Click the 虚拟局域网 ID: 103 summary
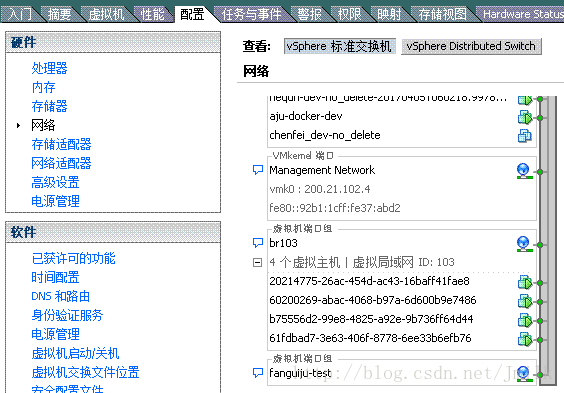This screenshot has height=393, width=564. 403,262
